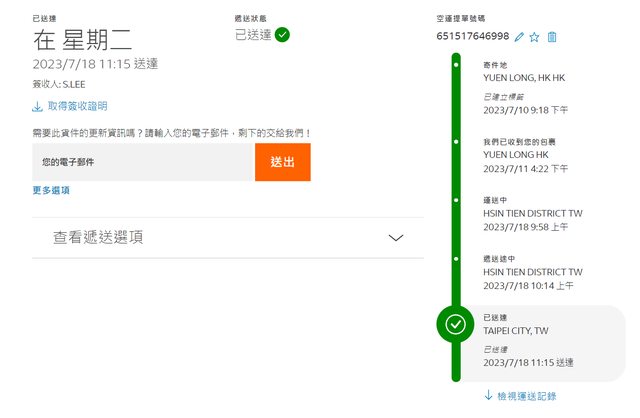Click the down arrow beside 檢視運送記錄
This screenshot has width=640, height=418.
tap(488, 396)
